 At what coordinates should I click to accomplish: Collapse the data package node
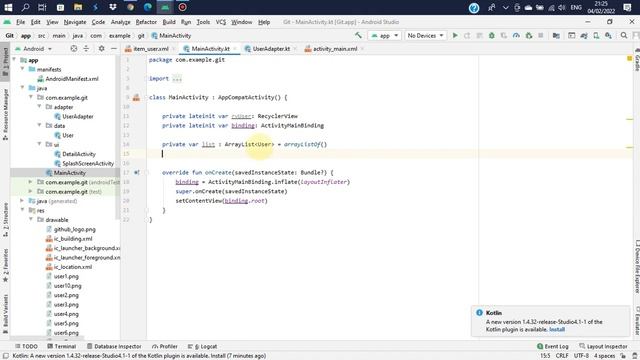(40, 125)
